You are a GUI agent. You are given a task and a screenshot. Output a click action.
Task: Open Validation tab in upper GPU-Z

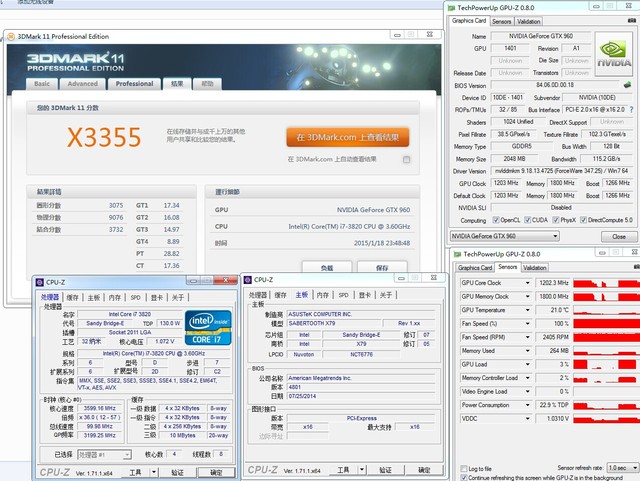tap(529, 21)
